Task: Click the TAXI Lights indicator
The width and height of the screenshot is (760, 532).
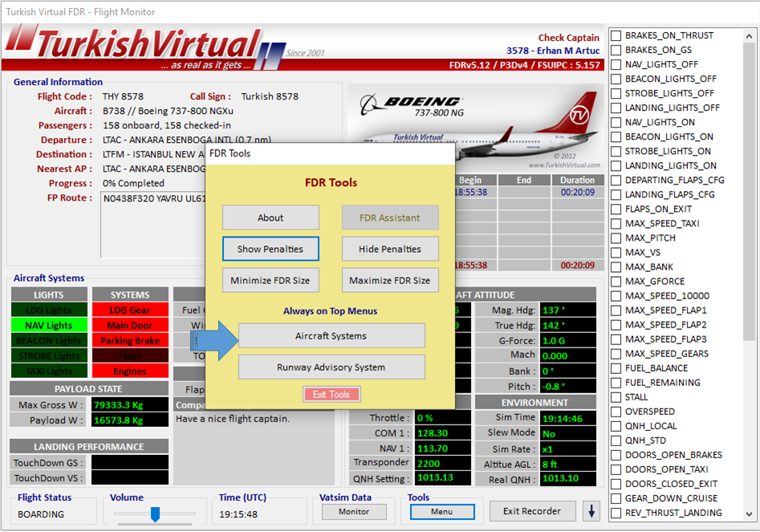Action: pos(49,372)
